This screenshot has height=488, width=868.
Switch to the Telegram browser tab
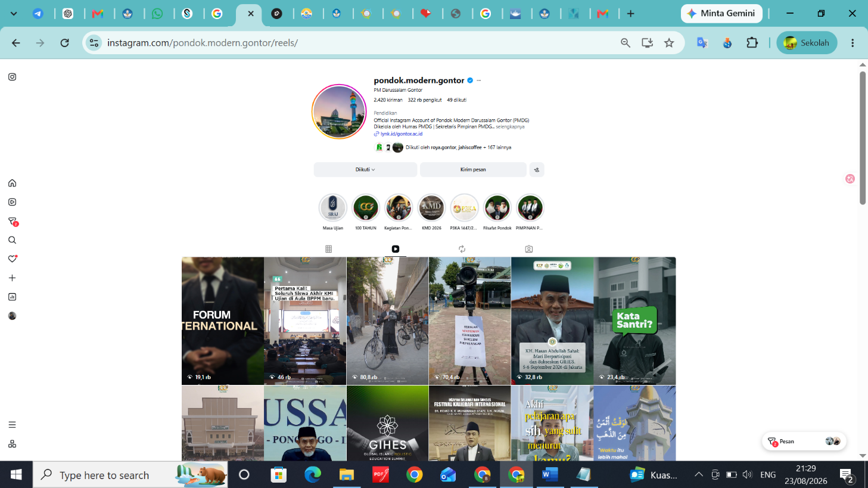38,13
